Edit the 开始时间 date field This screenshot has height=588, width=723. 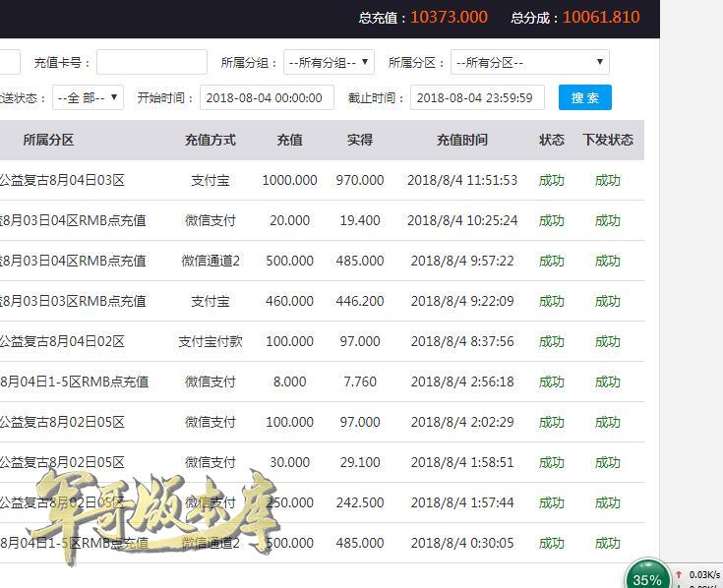tap(267, 97)
